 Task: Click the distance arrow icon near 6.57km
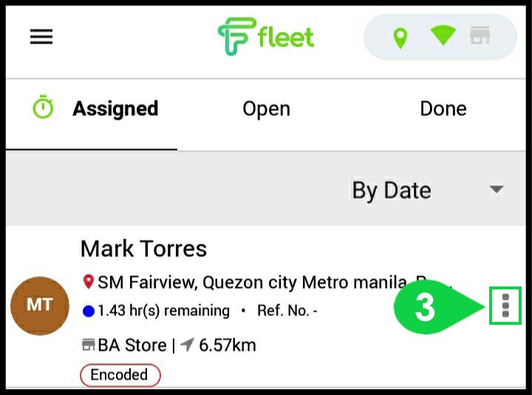(x=187, y=345)
